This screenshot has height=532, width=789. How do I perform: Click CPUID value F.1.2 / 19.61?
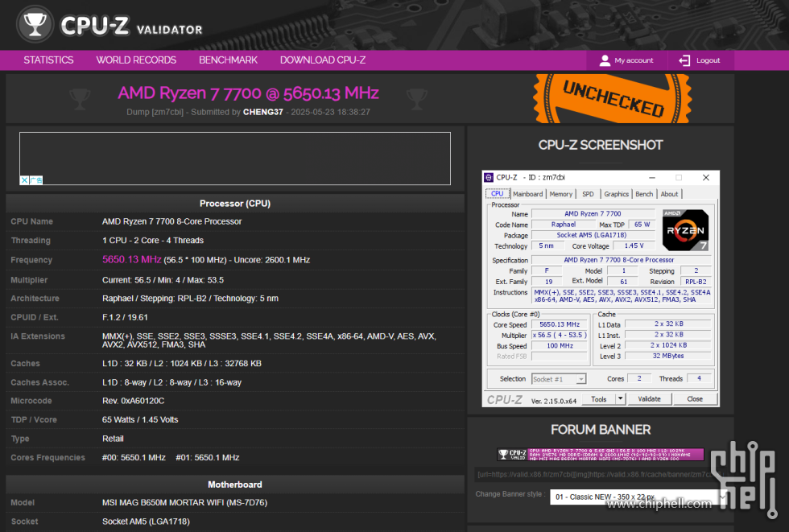click(x=125, y=317)
